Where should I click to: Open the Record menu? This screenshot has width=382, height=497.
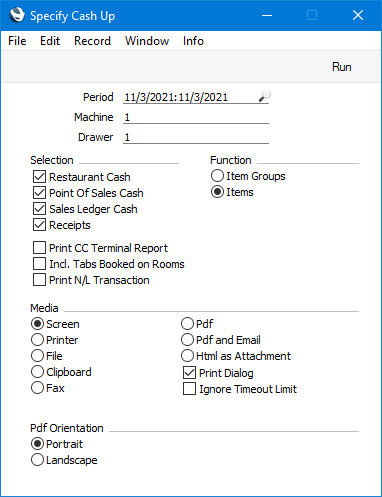pyautogui.click(x=92, y=41)
